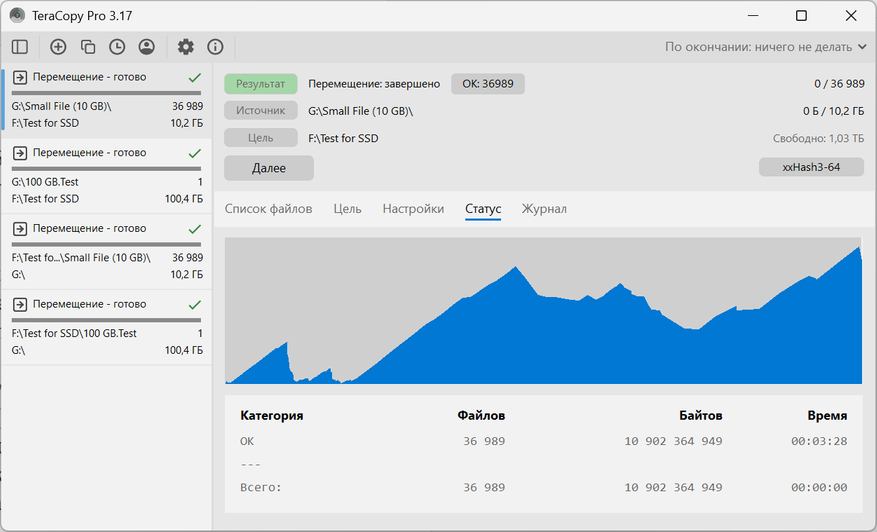Select 100,4 ГБ size in G:\100 GB.Test task
The width and height of the screenshot is (877, 532).
pos(183,199)
